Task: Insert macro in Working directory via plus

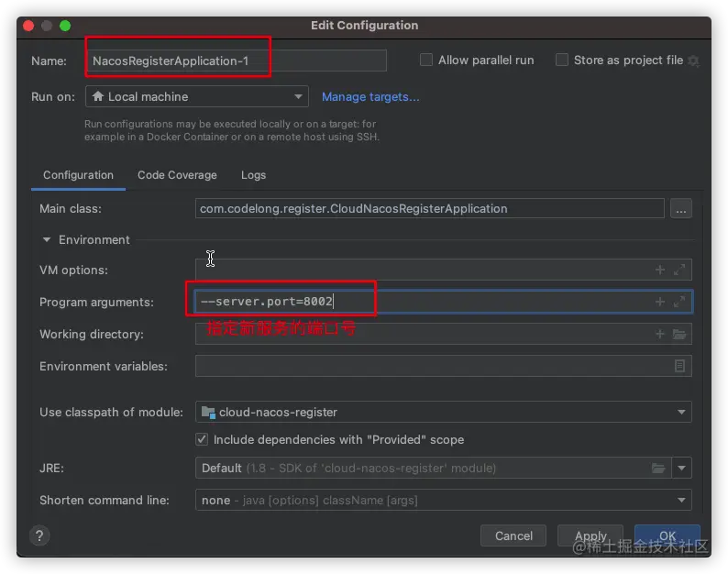Action: pyautogui.click(x=660, y=334)
